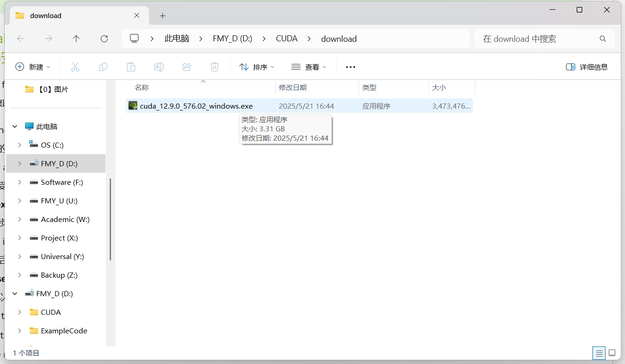Navigate up one folder level
This screenshot has height=364, width=625.
tap(76, 39)
